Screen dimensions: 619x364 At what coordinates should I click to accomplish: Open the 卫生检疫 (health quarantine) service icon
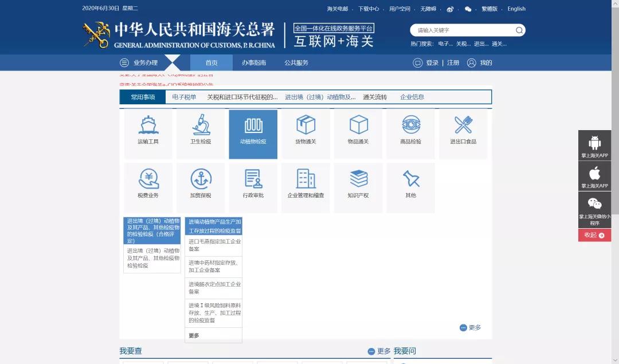201,134
